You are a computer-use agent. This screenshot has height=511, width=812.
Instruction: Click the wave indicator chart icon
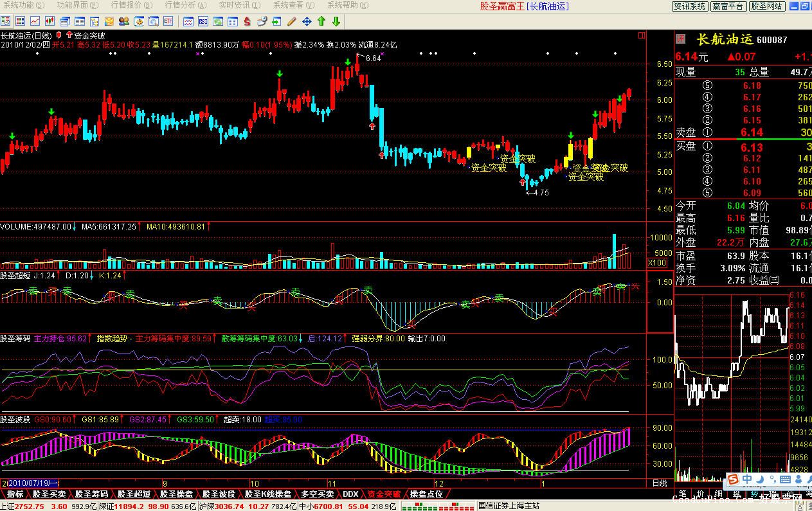[x=188, y=21]
